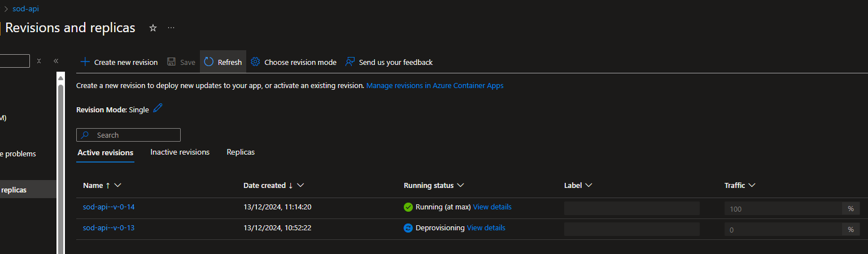Sort by Name using the up arrow

pos(108,185)
